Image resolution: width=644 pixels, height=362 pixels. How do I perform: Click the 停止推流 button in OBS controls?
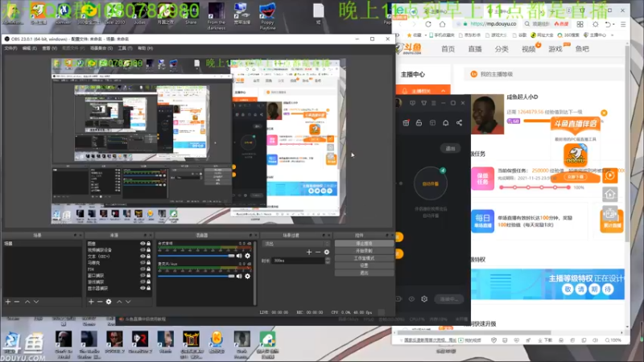364,244
